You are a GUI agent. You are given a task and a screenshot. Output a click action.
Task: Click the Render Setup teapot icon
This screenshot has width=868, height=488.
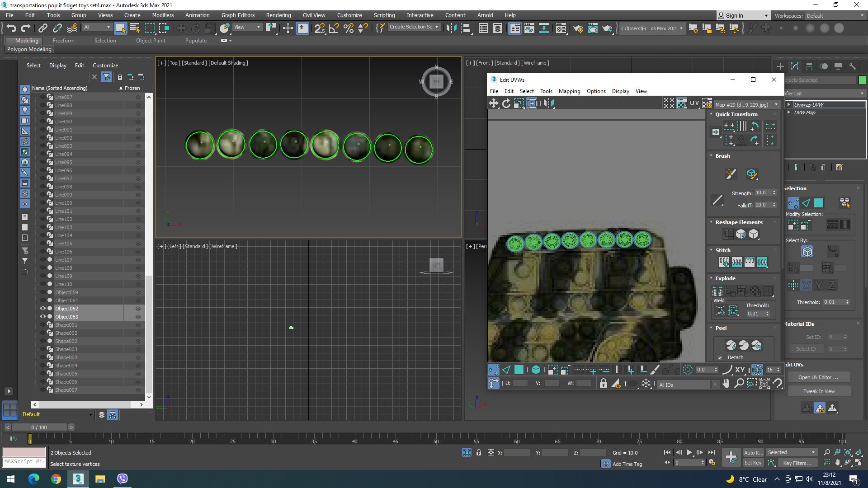point(578,28)
